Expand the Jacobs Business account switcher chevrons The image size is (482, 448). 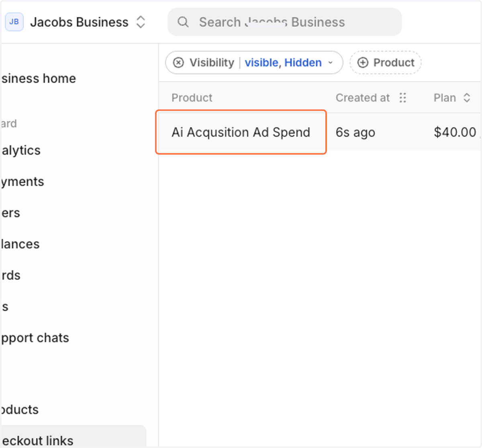[x=141, y=22]
